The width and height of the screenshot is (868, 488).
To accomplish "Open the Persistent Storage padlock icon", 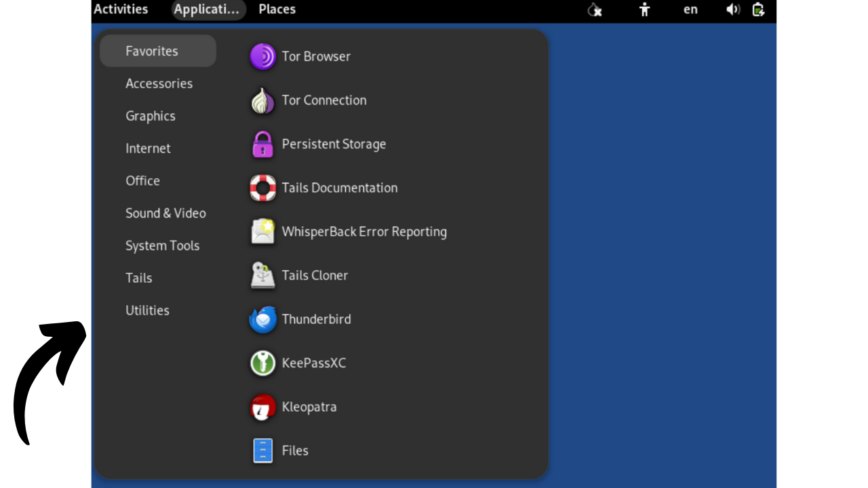I will click(262, 144).
